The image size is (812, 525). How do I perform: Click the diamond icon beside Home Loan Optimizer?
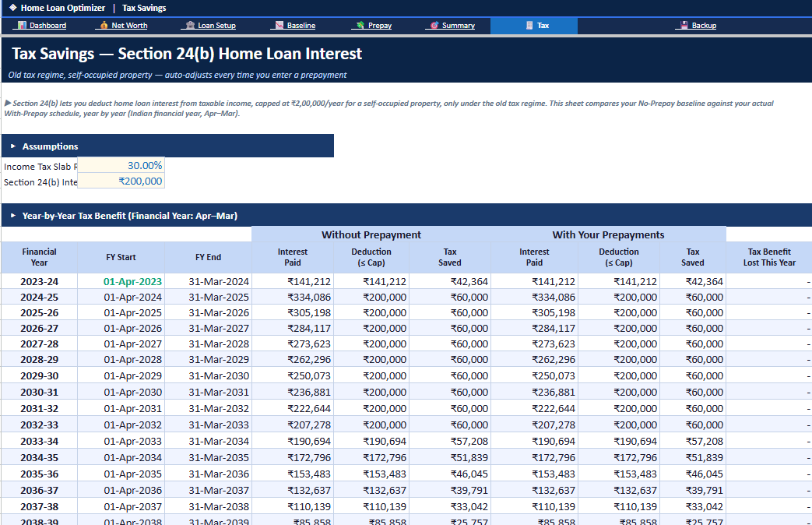click(13, 8)
